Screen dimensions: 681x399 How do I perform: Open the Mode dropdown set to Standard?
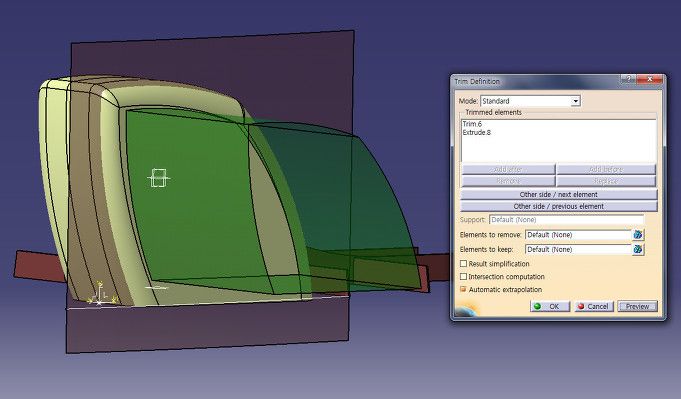click(530, 101)
